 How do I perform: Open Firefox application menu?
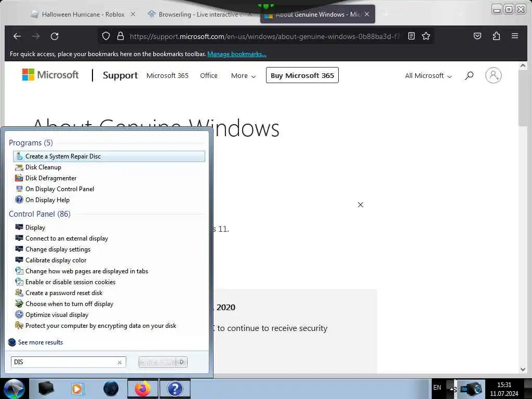515,36
